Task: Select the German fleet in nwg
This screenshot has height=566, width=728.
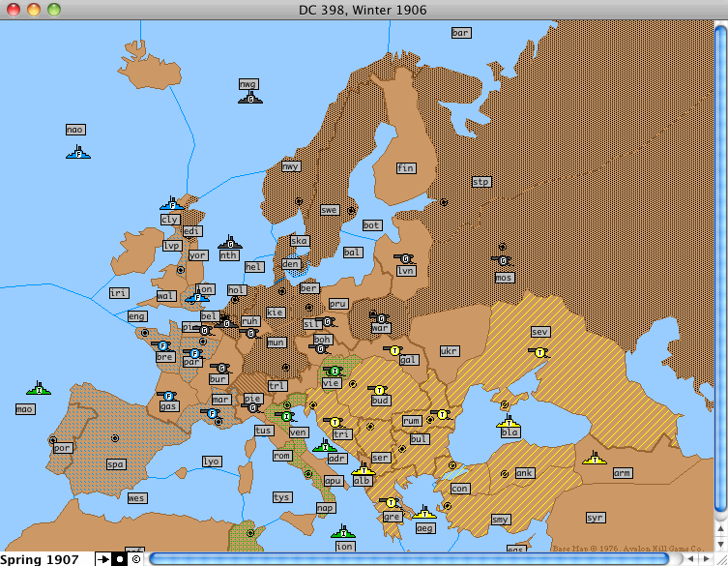Action: click(x=250, y=98)
